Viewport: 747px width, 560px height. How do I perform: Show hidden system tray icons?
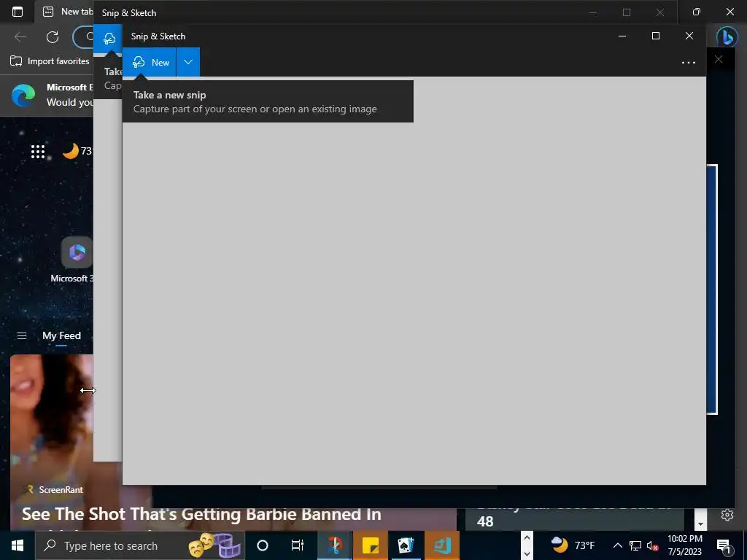(x=617, y=545)
